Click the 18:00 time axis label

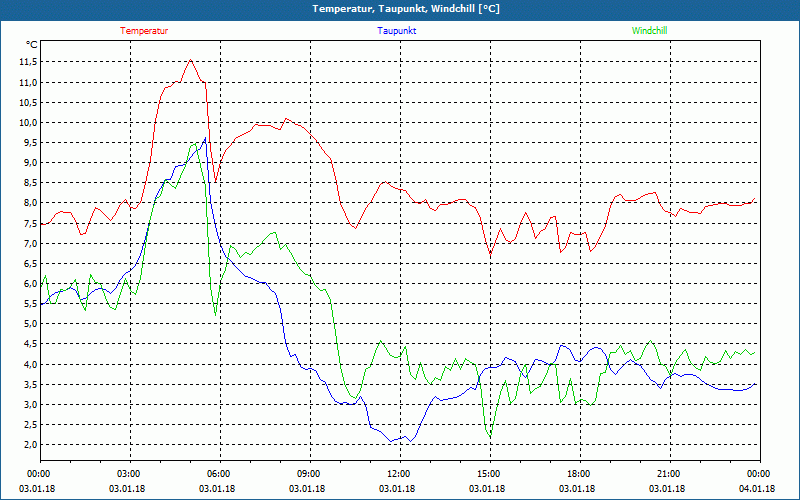(580, 474)
